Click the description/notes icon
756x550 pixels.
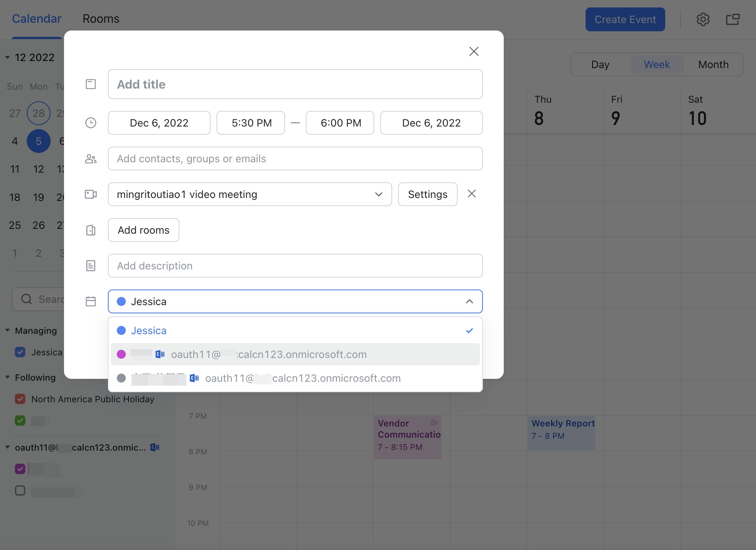coord(90,265)
